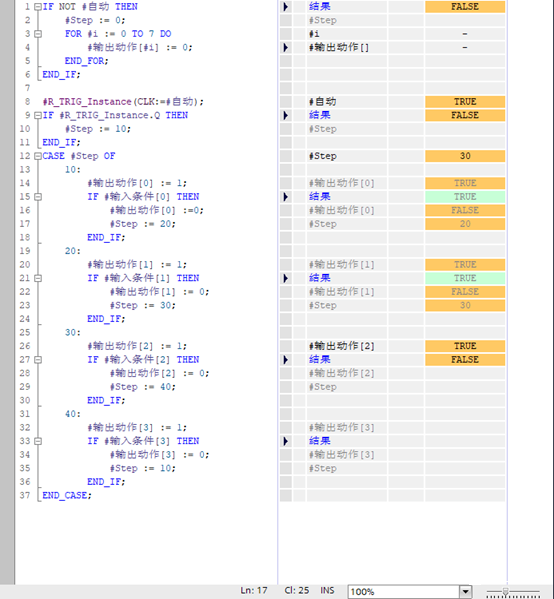Click the FALSE value at watch row 1
The image size is (554, 599).
[x=465, y=7]
